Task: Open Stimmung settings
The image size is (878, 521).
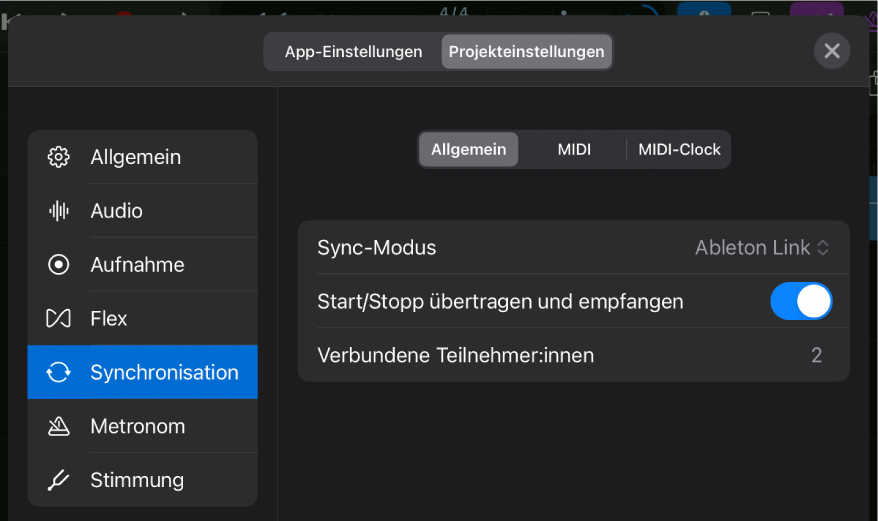Action: click(142, 480)
